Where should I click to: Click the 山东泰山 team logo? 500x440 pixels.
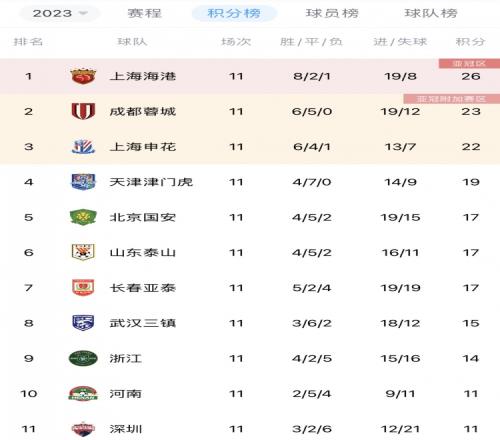pos(83,252)
